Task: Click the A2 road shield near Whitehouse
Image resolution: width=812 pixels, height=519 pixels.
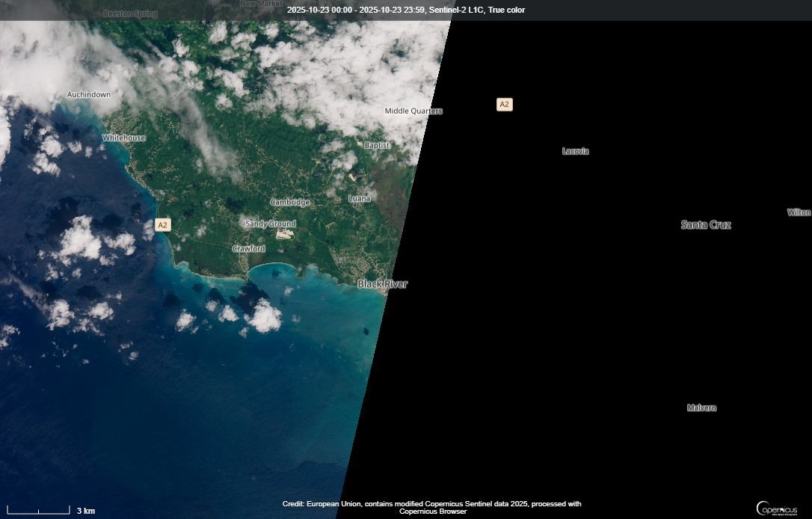Action: (162, 224)
